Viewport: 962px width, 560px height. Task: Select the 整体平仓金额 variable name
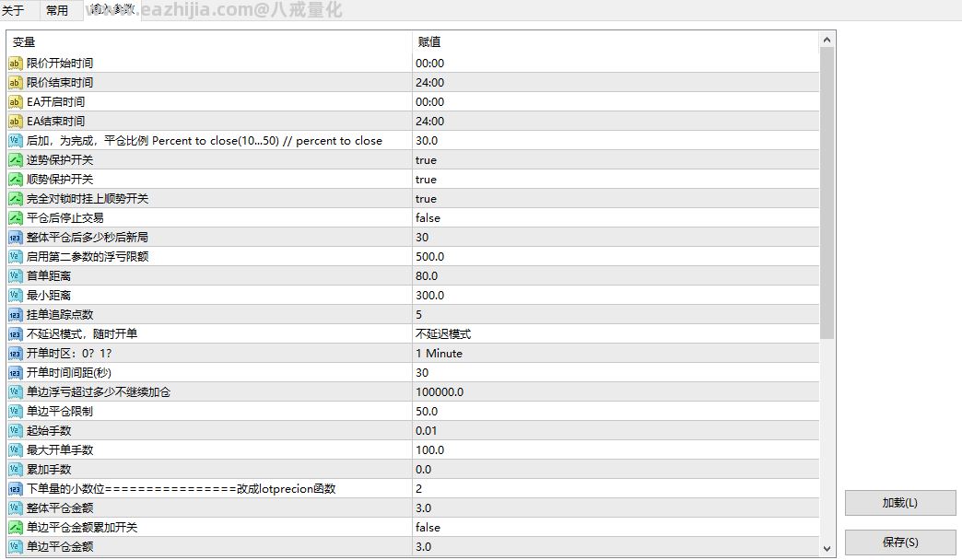(60, 507)
